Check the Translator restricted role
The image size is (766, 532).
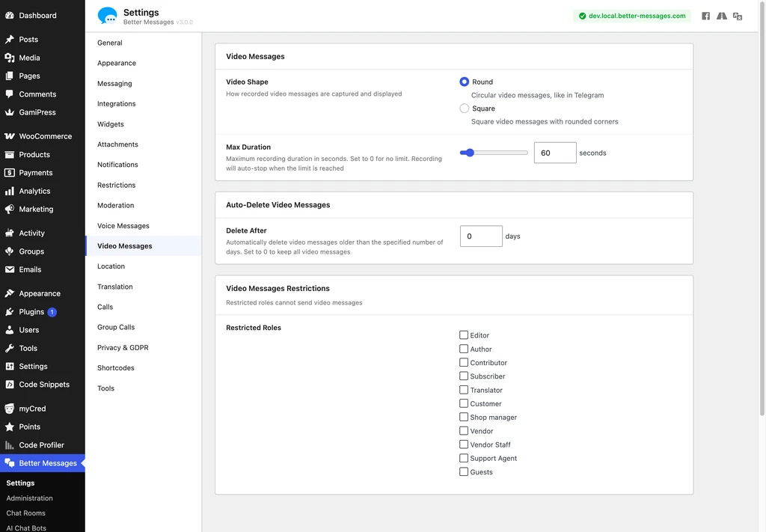pyautogui.click(x=464, y=389)
